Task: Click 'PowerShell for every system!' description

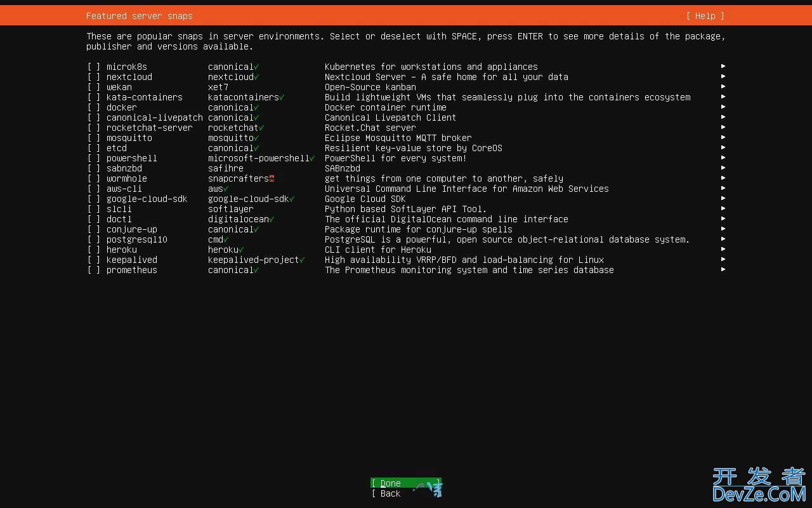Action: [396, 158]
